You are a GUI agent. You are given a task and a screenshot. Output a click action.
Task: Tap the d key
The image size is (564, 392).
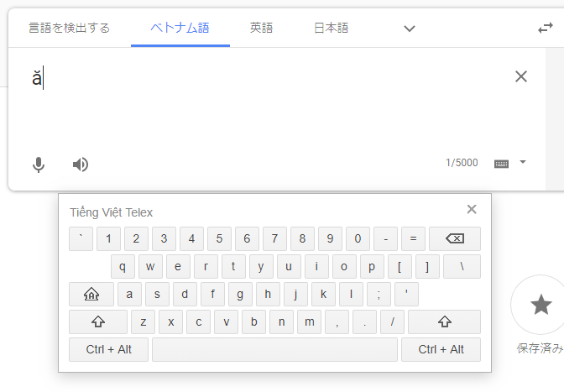point(185,294)
